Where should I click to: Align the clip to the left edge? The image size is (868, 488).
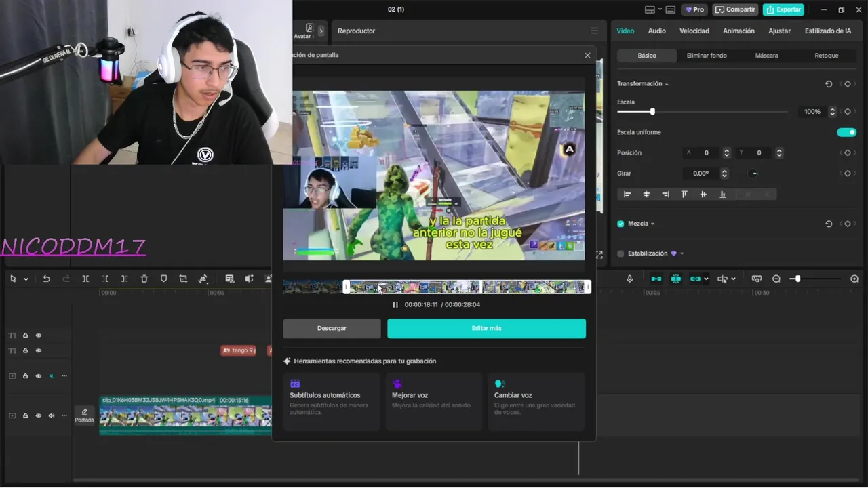(627, 195)
